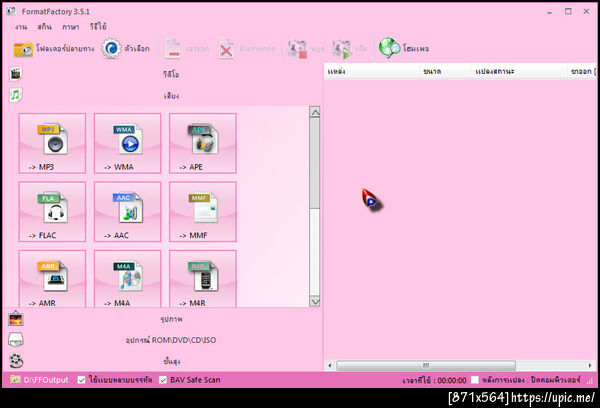Choose the -> M4A audio conversion tile

pyautogui.click(x=127, y=279)
